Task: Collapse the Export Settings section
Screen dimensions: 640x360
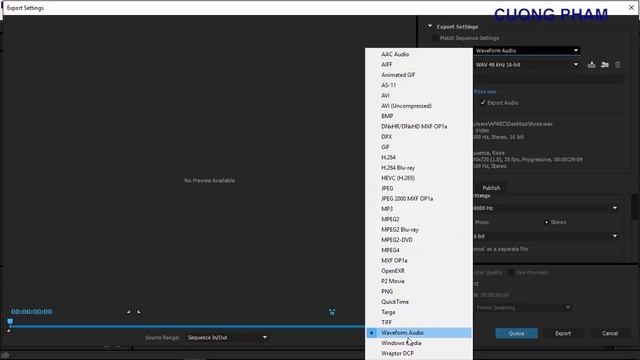Action: point(430,26)
